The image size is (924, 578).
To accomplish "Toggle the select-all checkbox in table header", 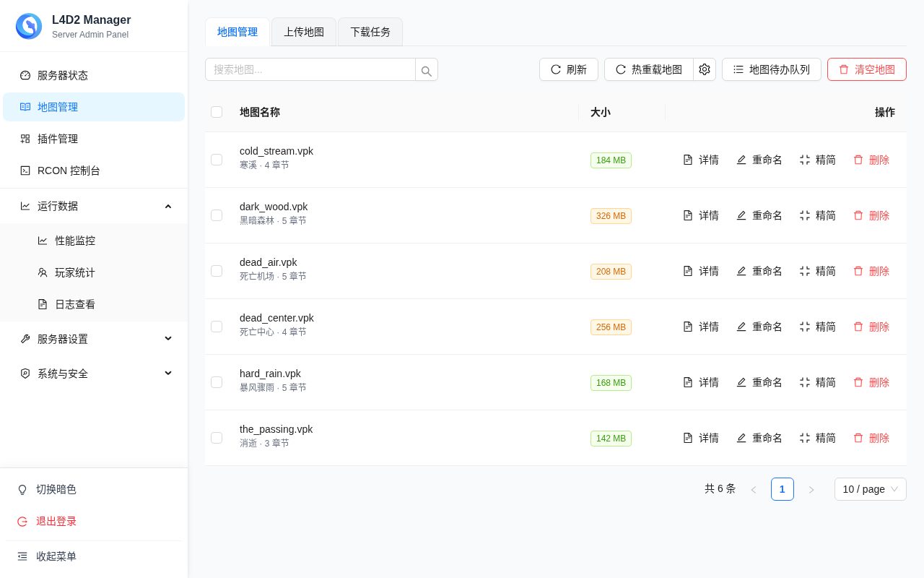I will click(217, 112).
